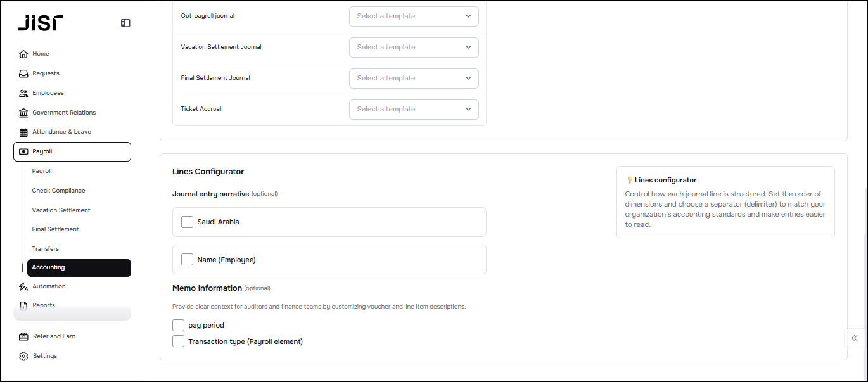The width and height of the screenshot is (868, 382).
Task: Click the Requests inbox icon
Action: [x=23, y=73]
